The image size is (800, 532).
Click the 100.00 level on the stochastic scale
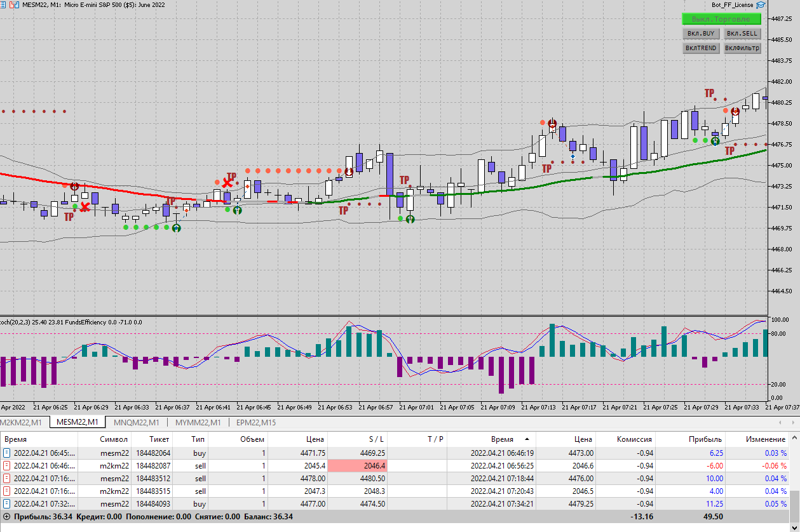[x=780, y=319]
